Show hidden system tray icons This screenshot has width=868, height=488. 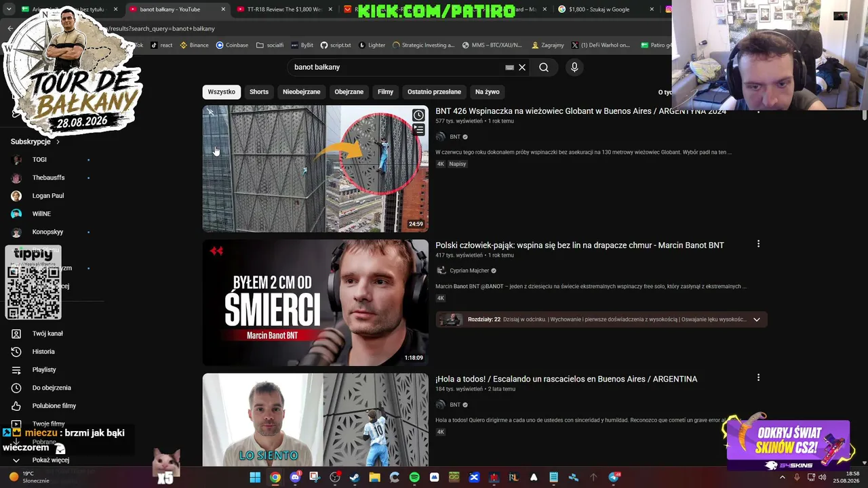782,477
